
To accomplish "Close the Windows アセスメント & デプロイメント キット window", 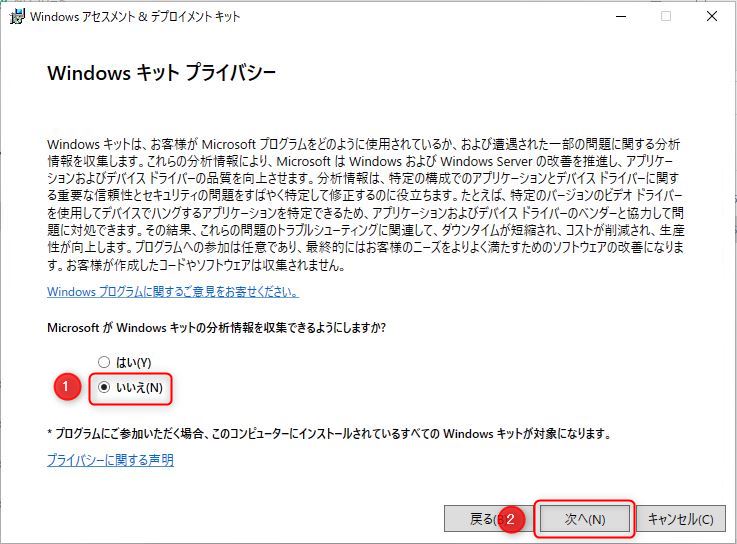I will pos(712,16).
